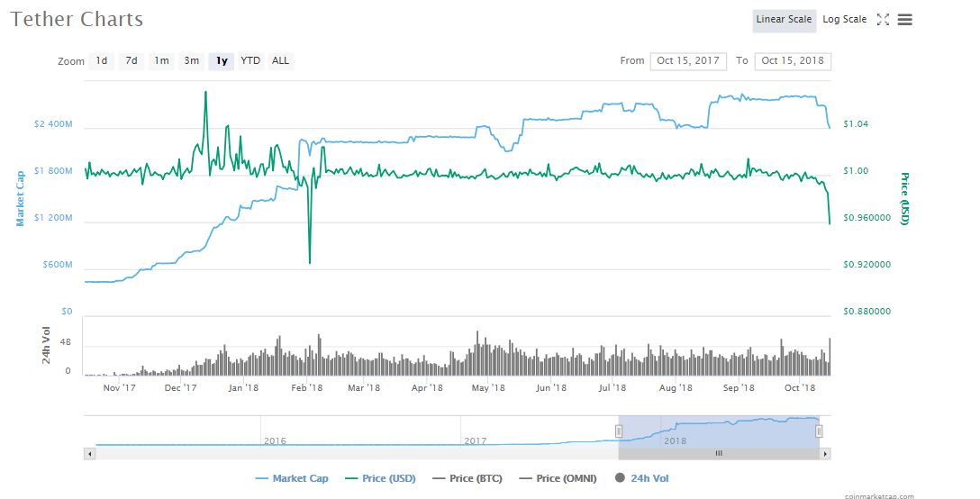This screenshot has height=499, width=980.
Task: Click the From date field
Action: pos(688,61)
